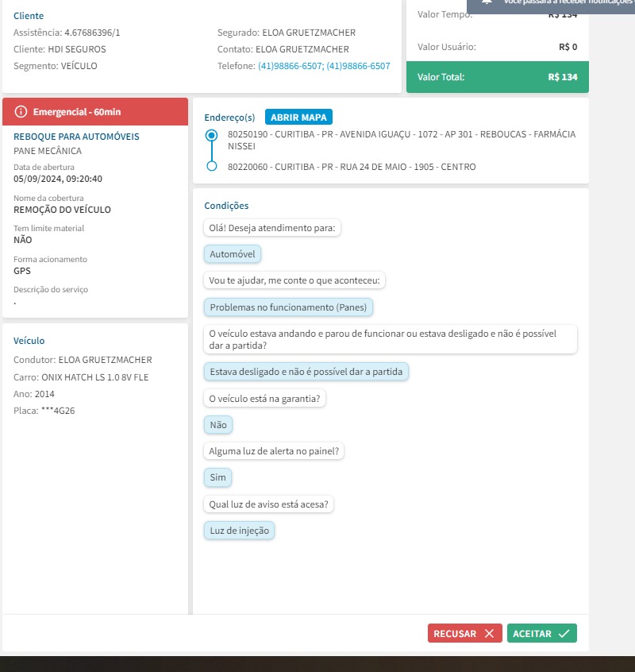Click 'Vou te ajudar, me conte o que aconteceu:' question

[294, 280]
